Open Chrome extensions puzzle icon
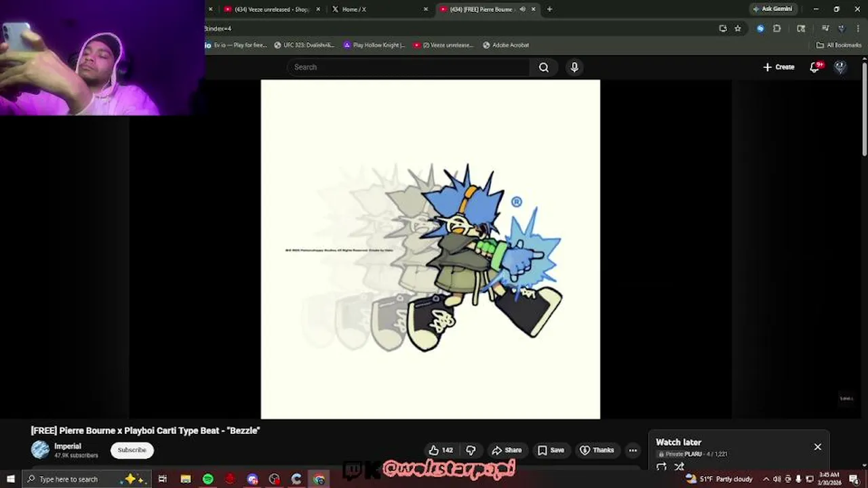The width and height of the screenshot is (868, 488). 777,28
